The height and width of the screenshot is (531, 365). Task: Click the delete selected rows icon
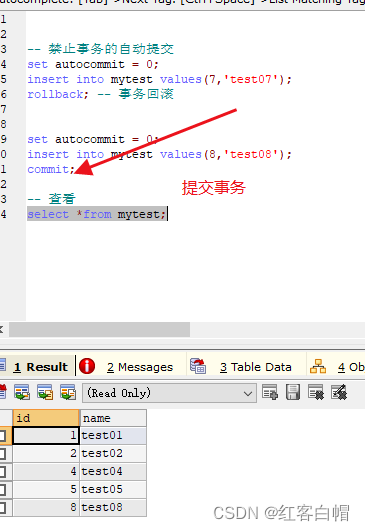click(x=316, y=392)
